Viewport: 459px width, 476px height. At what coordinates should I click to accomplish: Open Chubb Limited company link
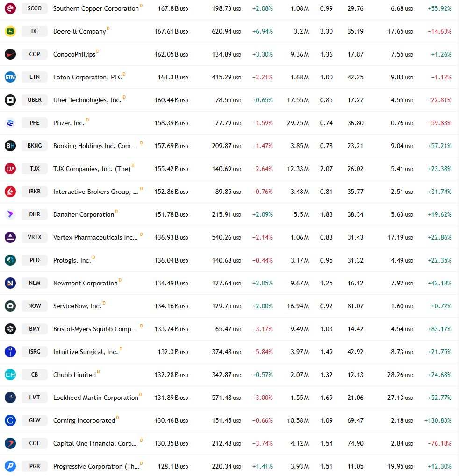[x=74, y=375]
